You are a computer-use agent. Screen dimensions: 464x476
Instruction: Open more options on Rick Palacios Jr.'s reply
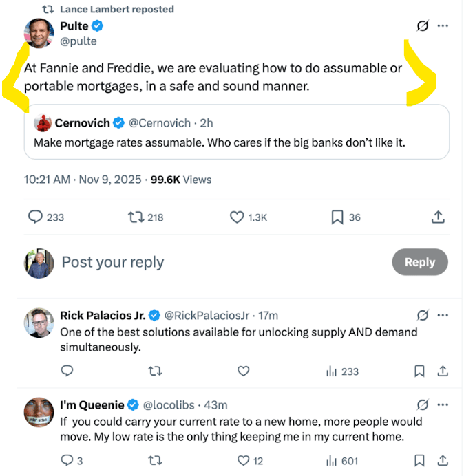tap(443, 316)
